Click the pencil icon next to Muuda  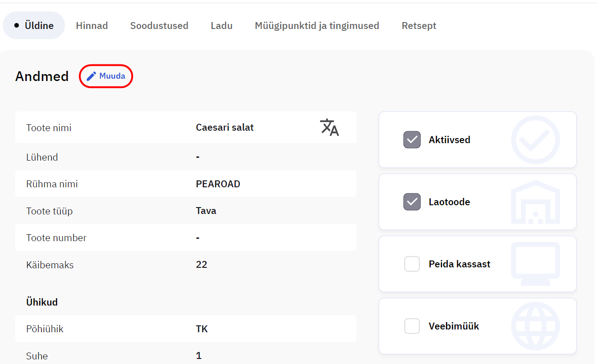(92, 76)
